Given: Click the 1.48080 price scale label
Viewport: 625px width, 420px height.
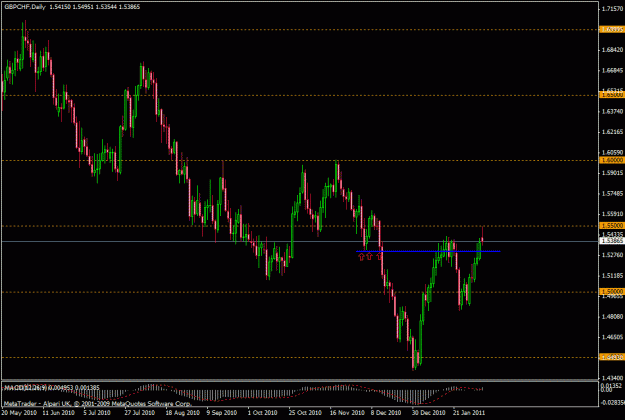Looking at the screenshot, I should pyautogui.click(x=613, y=317).
